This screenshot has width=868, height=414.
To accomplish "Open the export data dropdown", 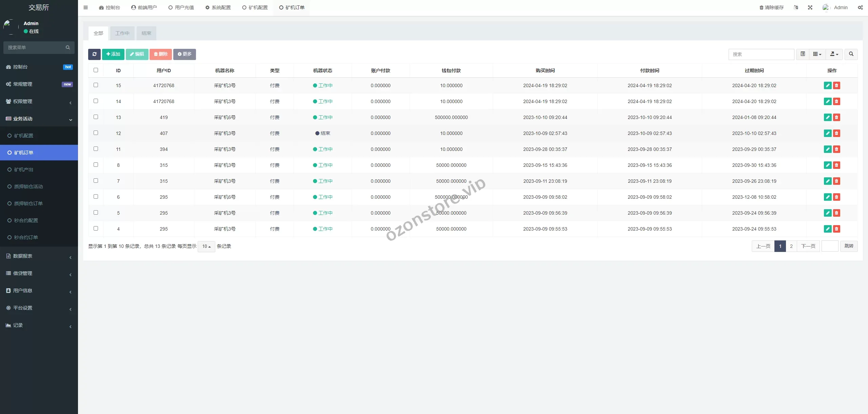I will pyautogui.click(x=834, y=54).
